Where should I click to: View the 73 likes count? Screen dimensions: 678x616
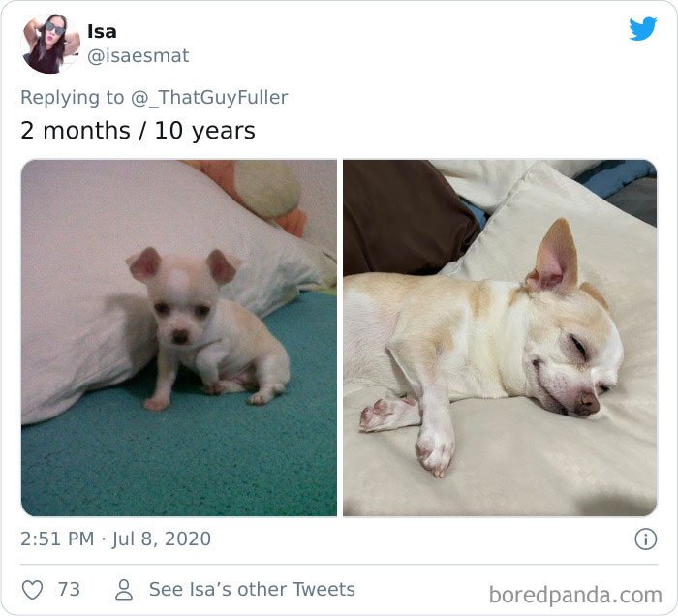(x=69, y=590)
